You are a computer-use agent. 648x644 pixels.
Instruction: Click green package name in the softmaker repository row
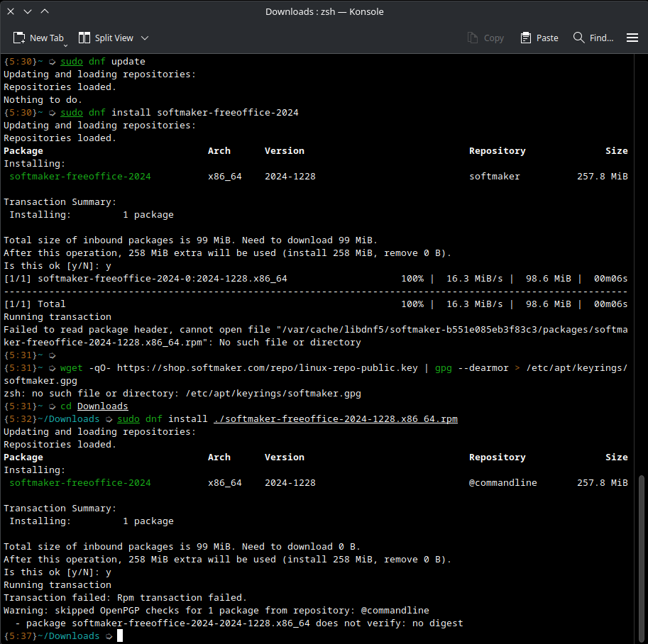80,177
